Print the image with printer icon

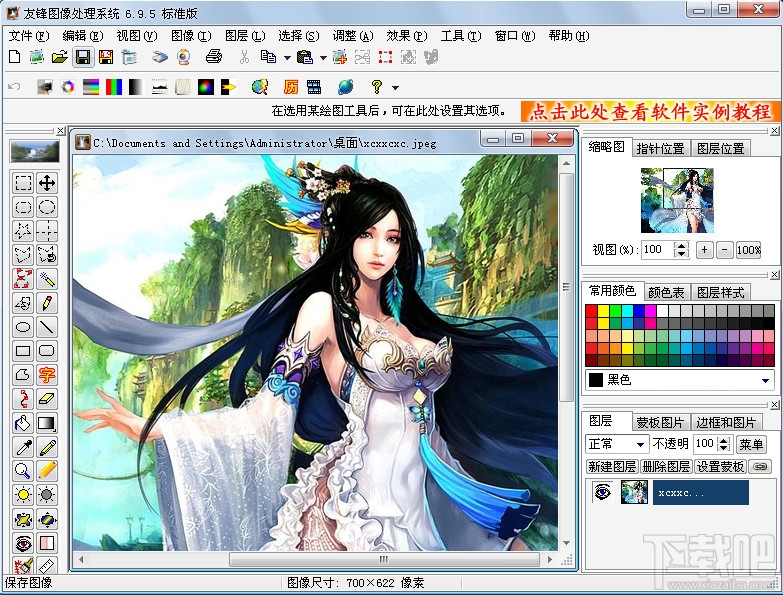(214, 57)
